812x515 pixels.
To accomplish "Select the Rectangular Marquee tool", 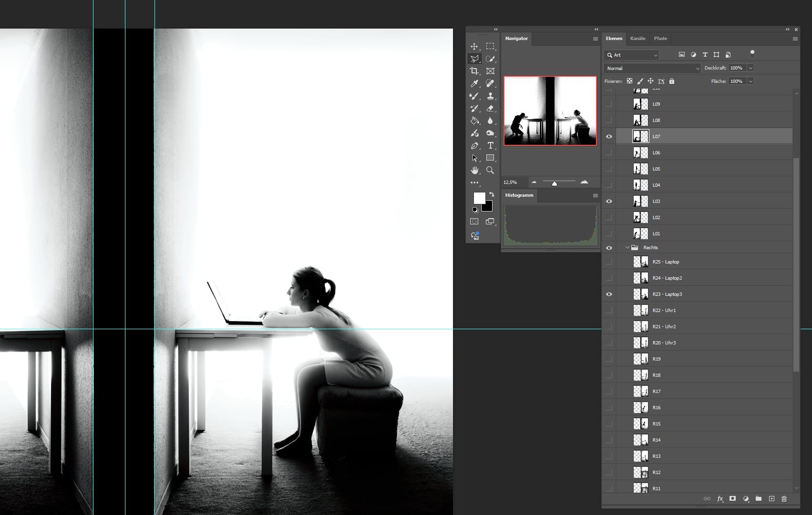I will coord(490,46).
